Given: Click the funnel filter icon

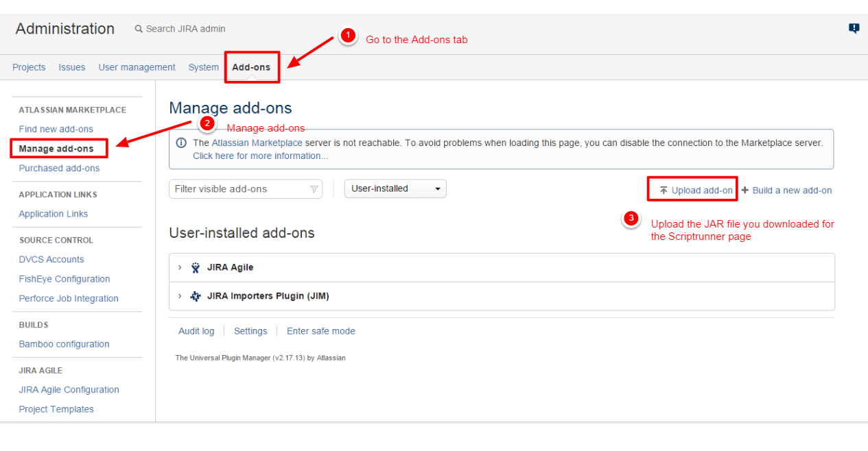Looking at the screenshot, I should click(x=314, y=188).
